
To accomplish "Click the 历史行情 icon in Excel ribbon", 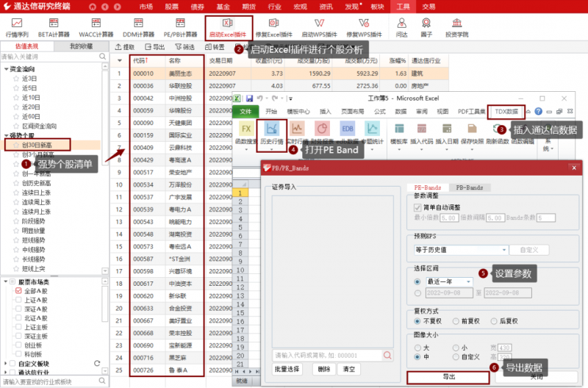I will pos(271,129).
